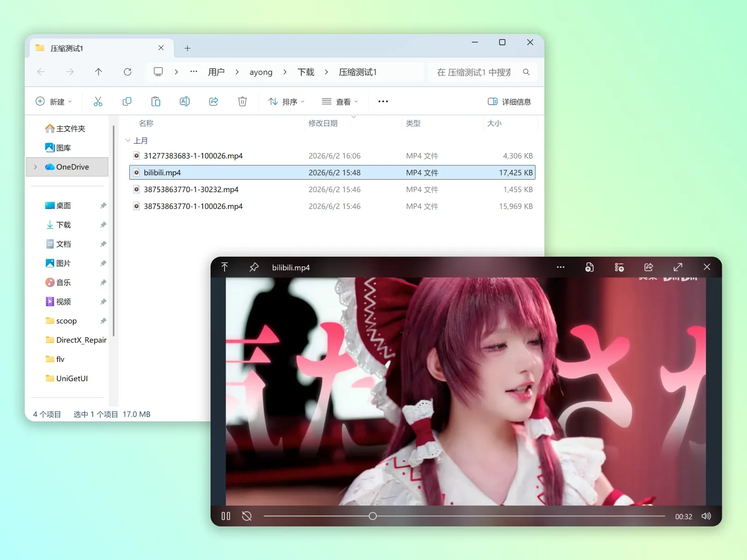Close the bilibili.mp4 preview window
The width and height of the screenshot is (747, 560).
(x=707, y=267)
